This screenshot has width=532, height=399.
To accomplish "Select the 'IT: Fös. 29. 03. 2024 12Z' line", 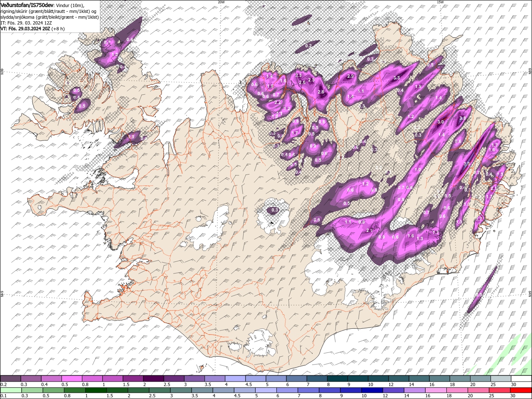I will point(26,22).
